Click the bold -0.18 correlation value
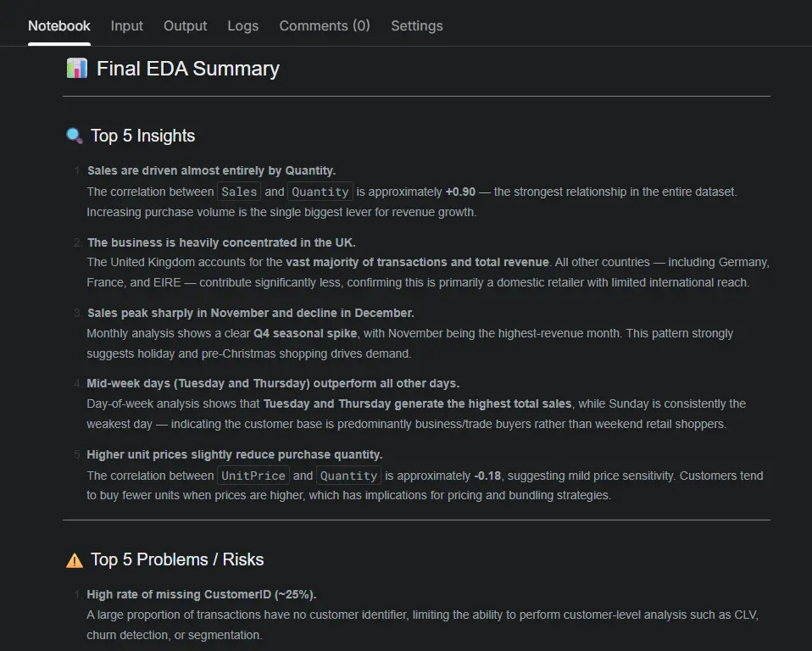 pyautogui.click(x=487, y=476)
